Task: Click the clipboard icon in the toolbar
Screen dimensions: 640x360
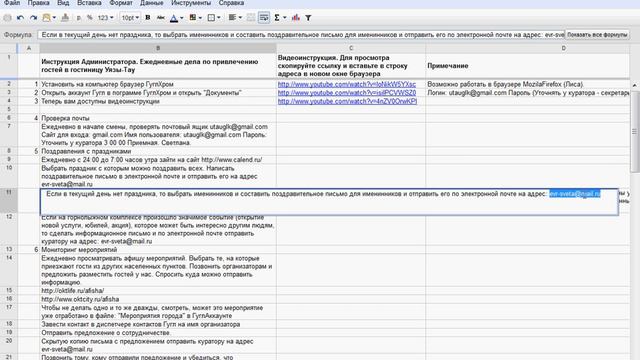Action: coord(47,18)
